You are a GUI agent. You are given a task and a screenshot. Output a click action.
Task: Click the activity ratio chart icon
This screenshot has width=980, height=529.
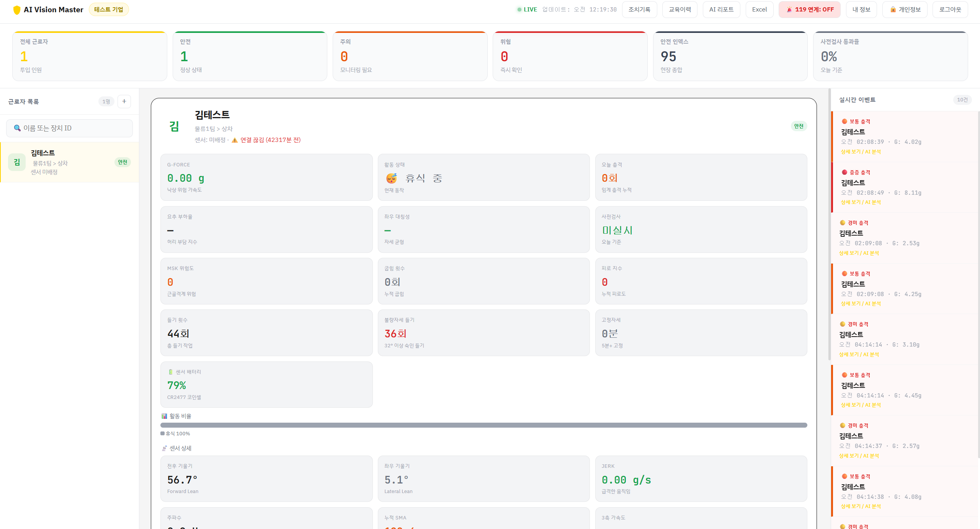164,416
